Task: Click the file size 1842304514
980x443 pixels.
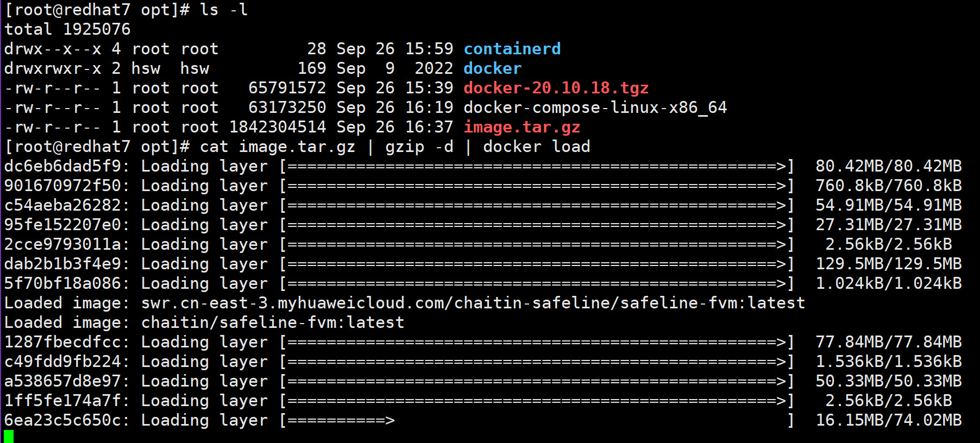Action: click(278, 127)
